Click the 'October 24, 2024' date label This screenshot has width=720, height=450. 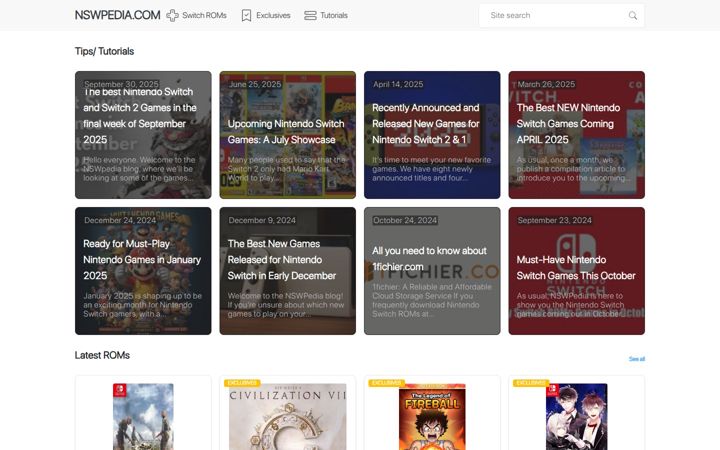coord(405,220)
